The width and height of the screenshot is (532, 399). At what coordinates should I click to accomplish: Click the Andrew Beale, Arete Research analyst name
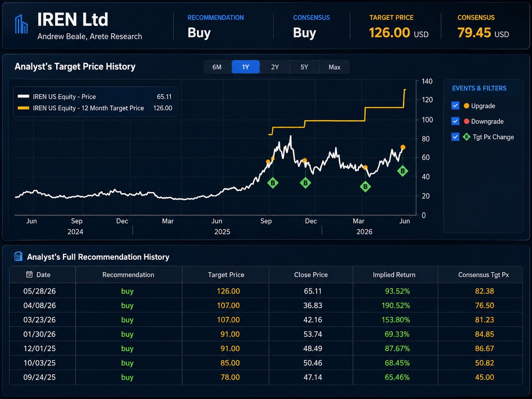[x=90, y=36]
